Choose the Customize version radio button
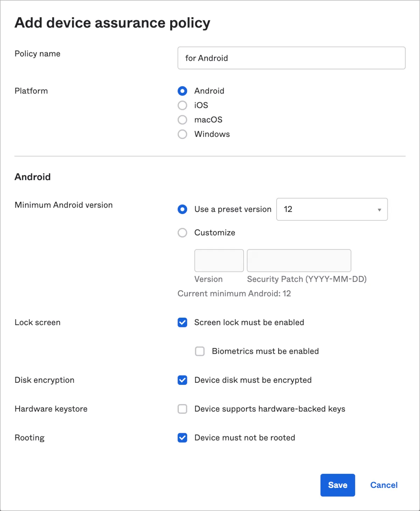This screenshot has height=511, width=420. click(x=182, y=233)
